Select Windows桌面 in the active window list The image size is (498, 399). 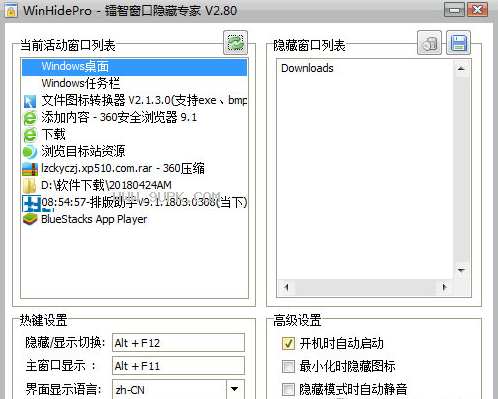135,67
